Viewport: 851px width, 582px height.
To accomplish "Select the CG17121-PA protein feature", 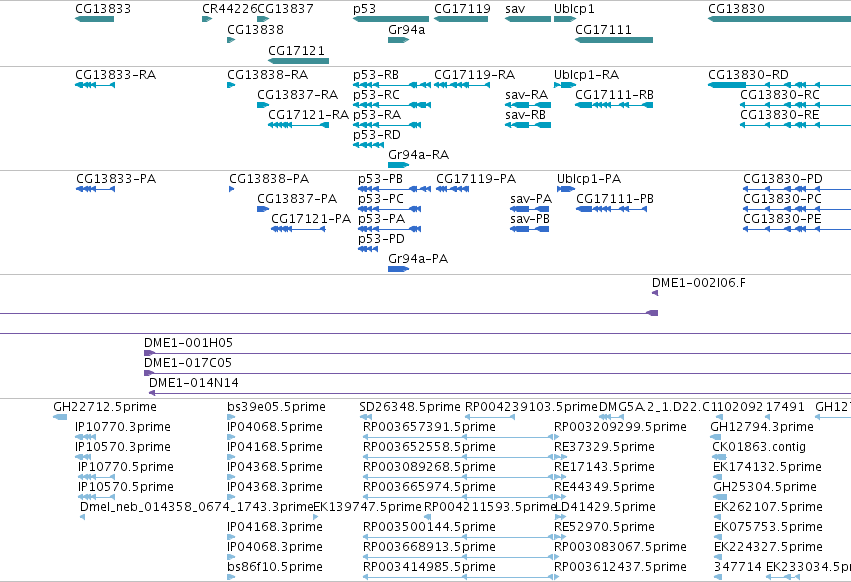I will point(298,229).
